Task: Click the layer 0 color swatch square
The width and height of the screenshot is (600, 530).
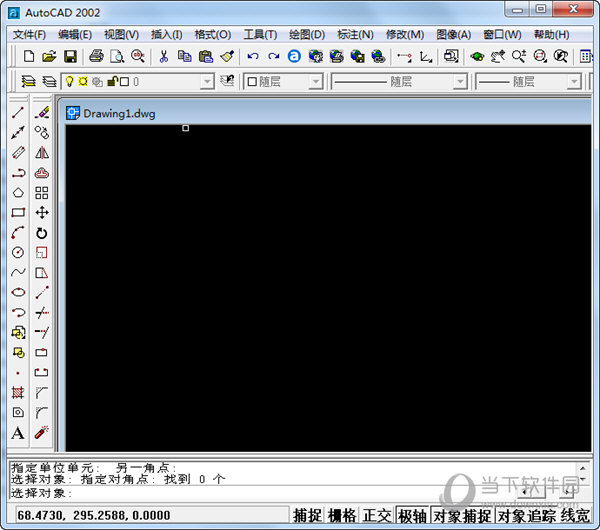Action: pos(124,82)
